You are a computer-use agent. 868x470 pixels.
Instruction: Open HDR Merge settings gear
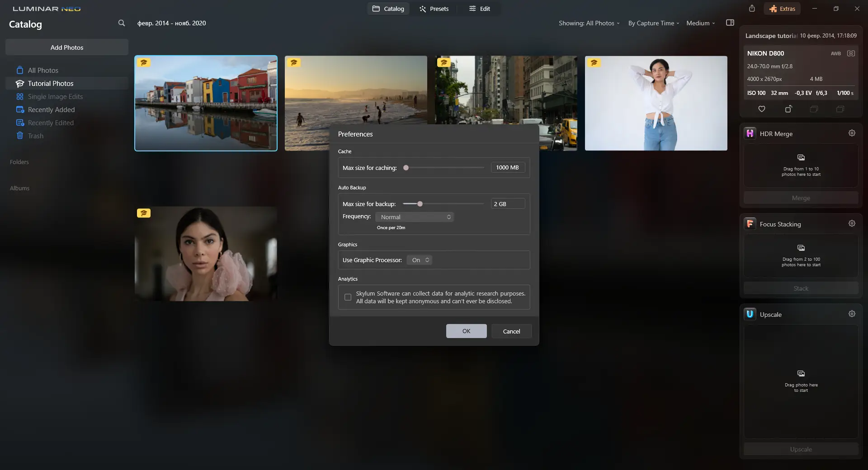click(852, 133)
